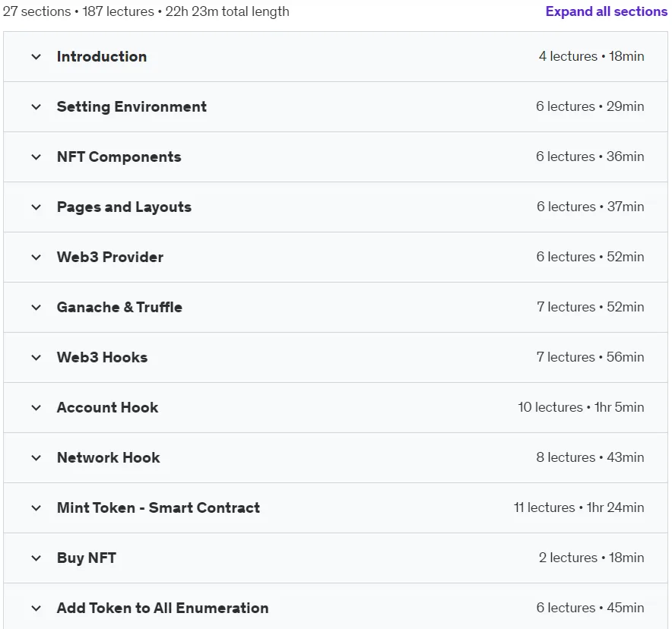Select the Ganache & Truffle section heading
The height and width of the screenshot is (629, 672).
coord(119,307)
